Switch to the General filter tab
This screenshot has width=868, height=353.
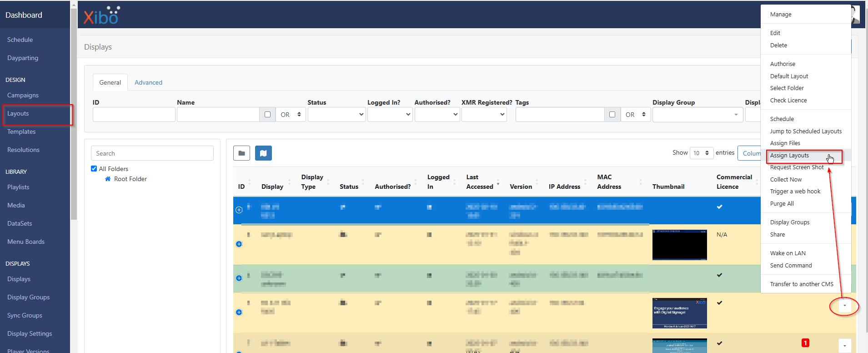coord(110,82)
